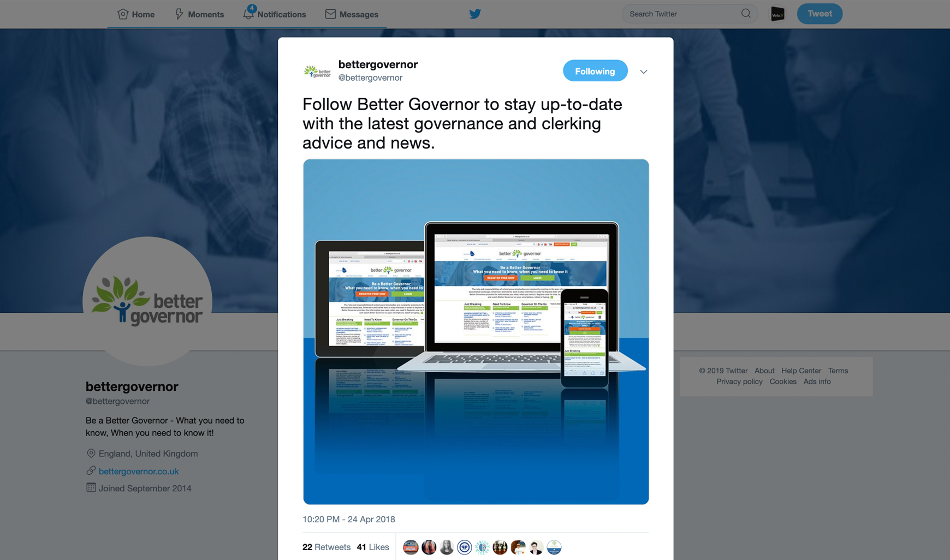
Task: View the 41 Likes list
Action: click(x=373, y=547)
